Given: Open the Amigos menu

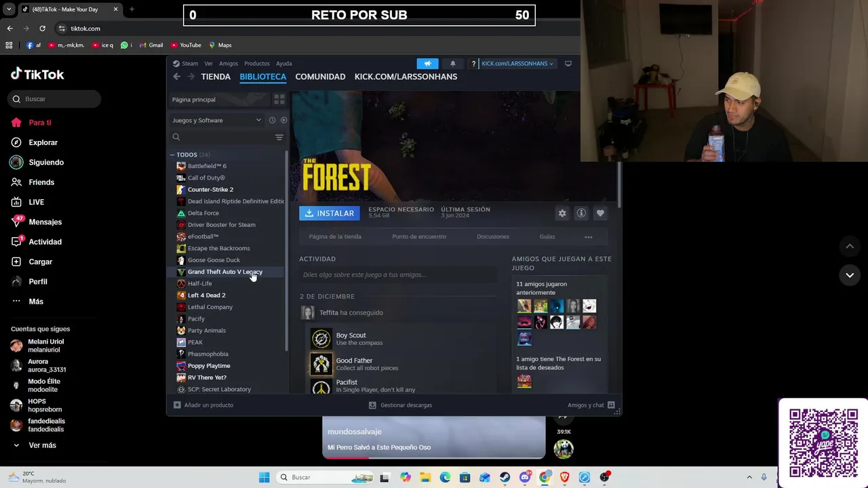Looking at the screenshot, I should click(229, 64).
